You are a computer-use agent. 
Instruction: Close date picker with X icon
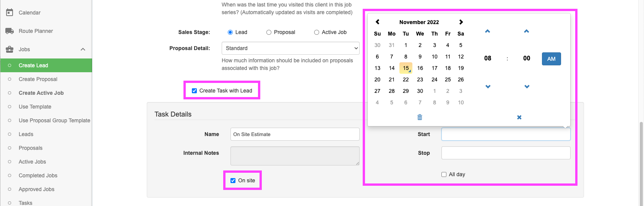tap(519, 117)
